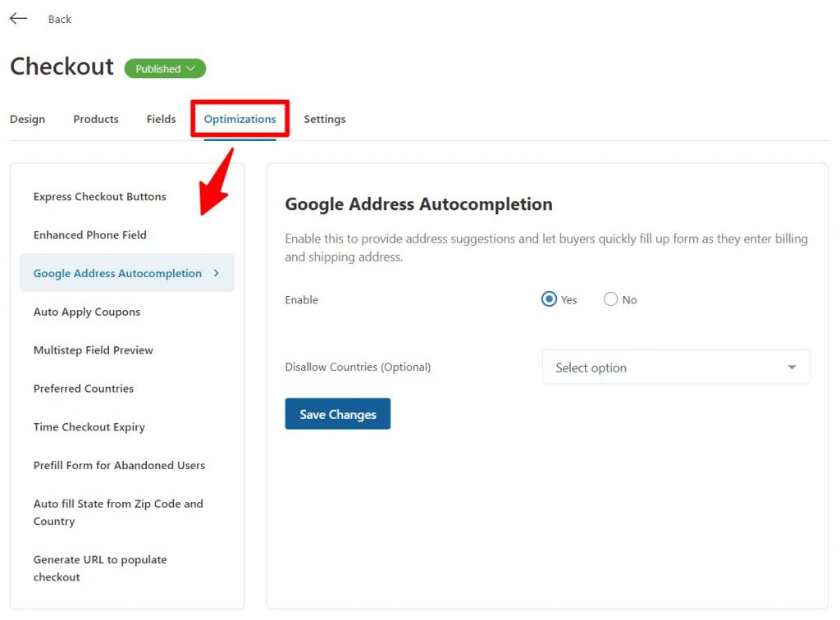Open Generate URL to populate checkout
Screen dimensions: 840x620
point(100,568)
